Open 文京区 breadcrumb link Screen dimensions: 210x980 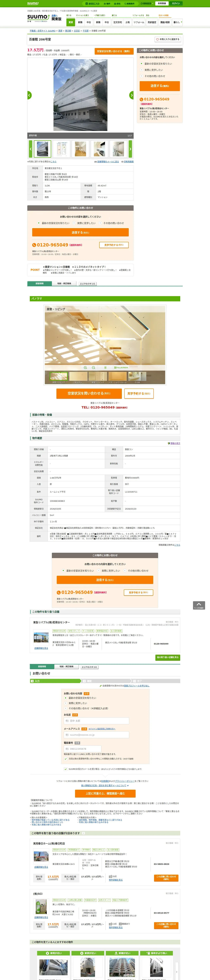coord(77,31)
